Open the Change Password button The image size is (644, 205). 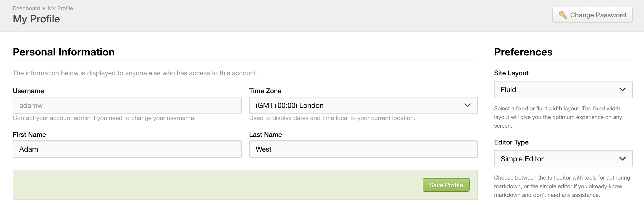tap(592, 15)
